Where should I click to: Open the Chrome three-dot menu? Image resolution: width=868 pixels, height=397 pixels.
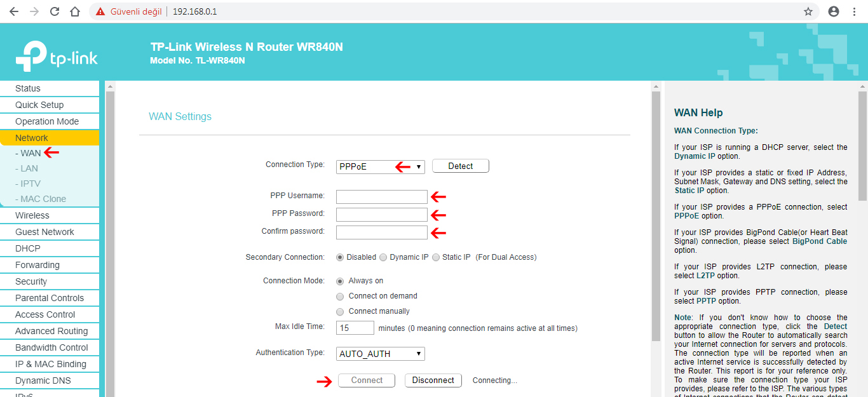pyautogui.click(x=854, y=11)
